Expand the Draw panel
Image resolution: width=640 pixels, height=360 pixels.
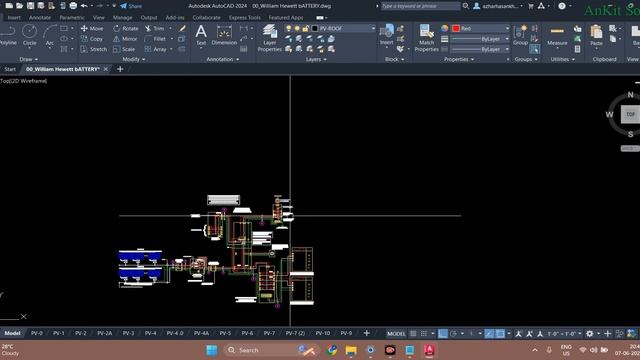(29, 59)
